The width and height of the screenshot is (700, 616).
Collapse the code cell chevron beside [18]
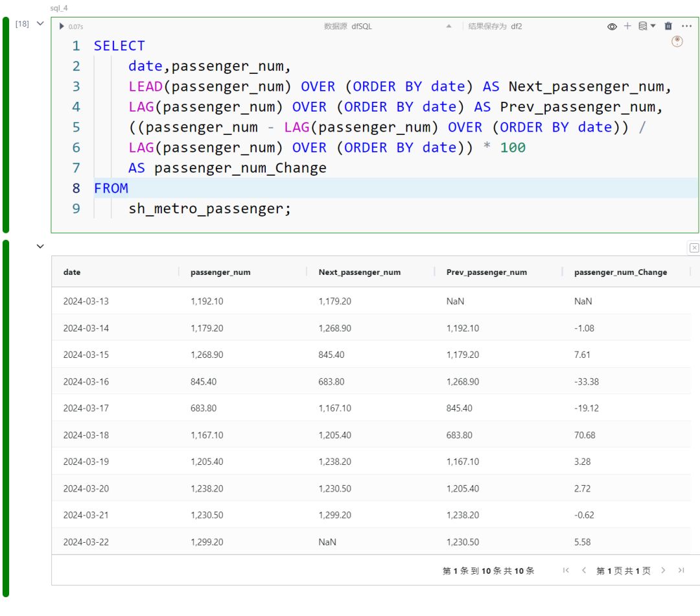[x=40, y=24]
